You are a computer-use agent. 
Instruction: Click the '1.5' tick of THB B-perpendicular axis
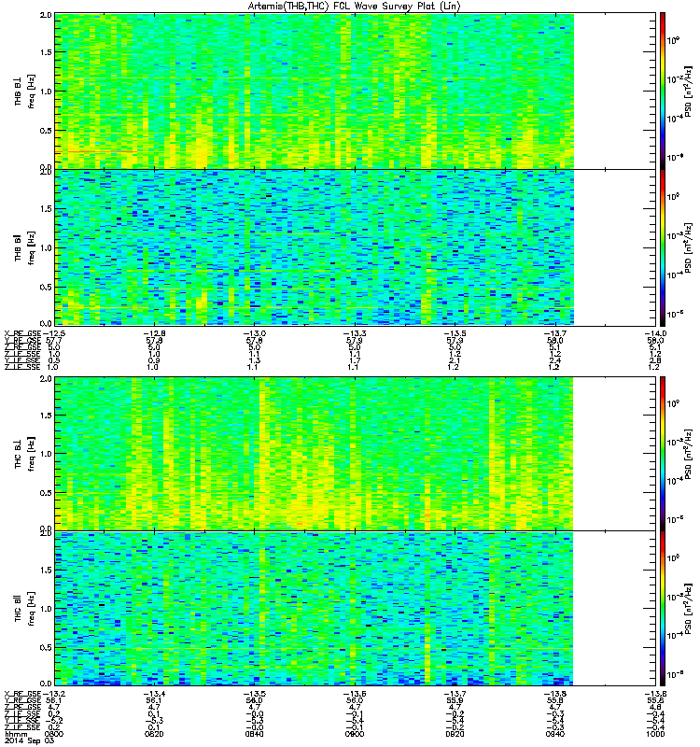pyautogui.click(x=46, y=52)
